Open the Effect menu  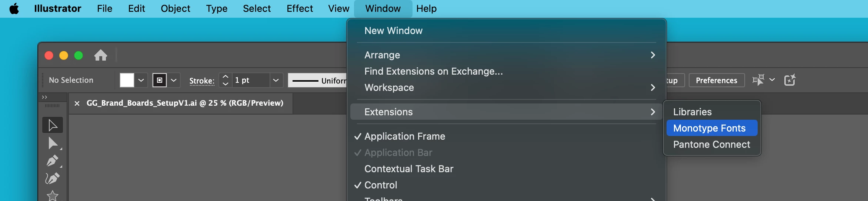pyautogui.click(x=300, y=8)
